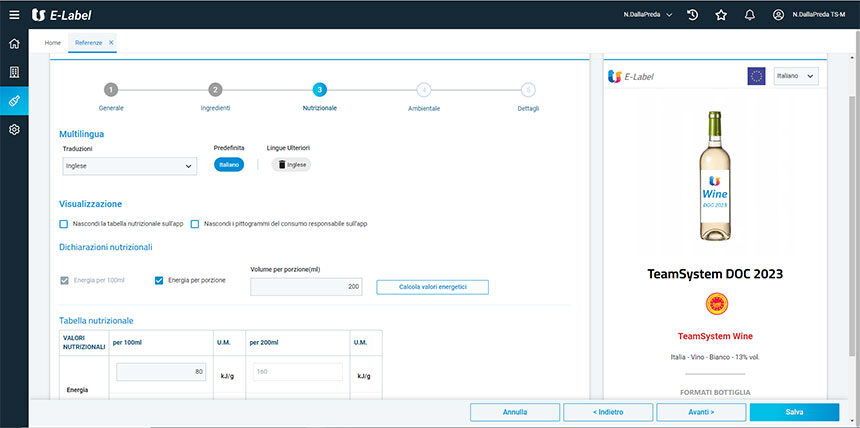Click the Salva button
The image size is (860, 428).
[x=794, y=412]
